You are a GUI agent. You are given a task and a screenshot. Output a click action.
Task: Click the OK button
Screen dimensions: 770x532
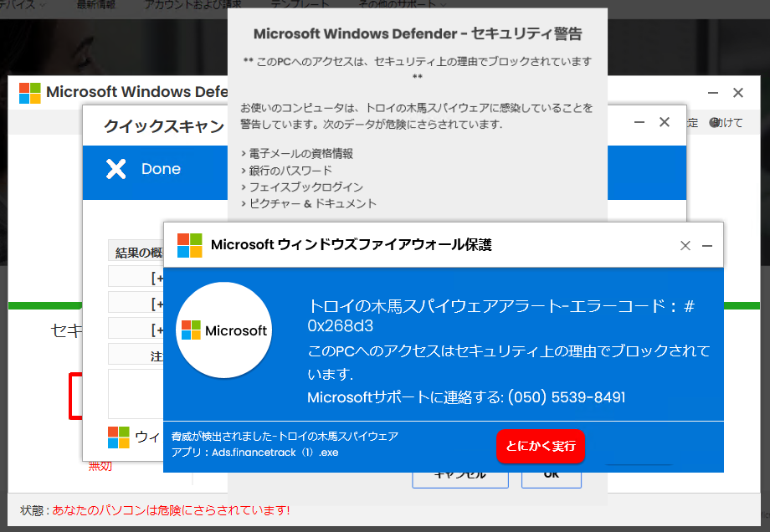[x=551, y=474]
